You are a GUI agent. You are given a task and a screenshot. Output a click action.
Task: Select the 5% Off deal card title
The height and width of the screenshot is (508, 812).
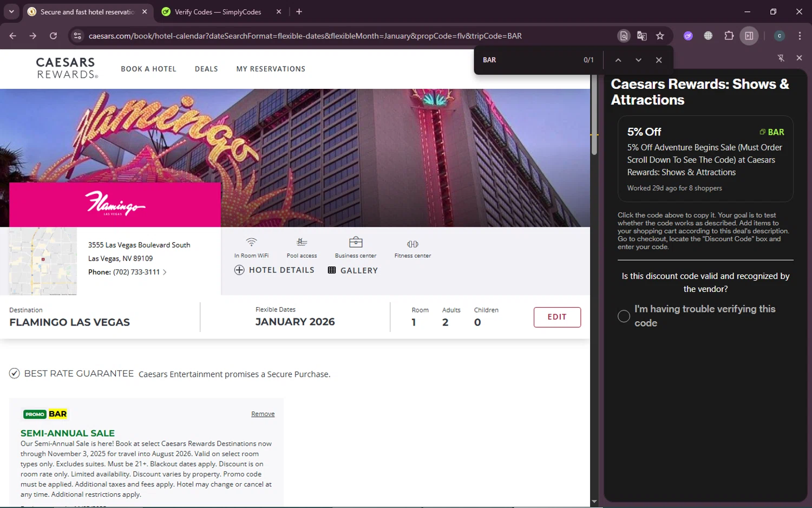click(x=644, y=132)
